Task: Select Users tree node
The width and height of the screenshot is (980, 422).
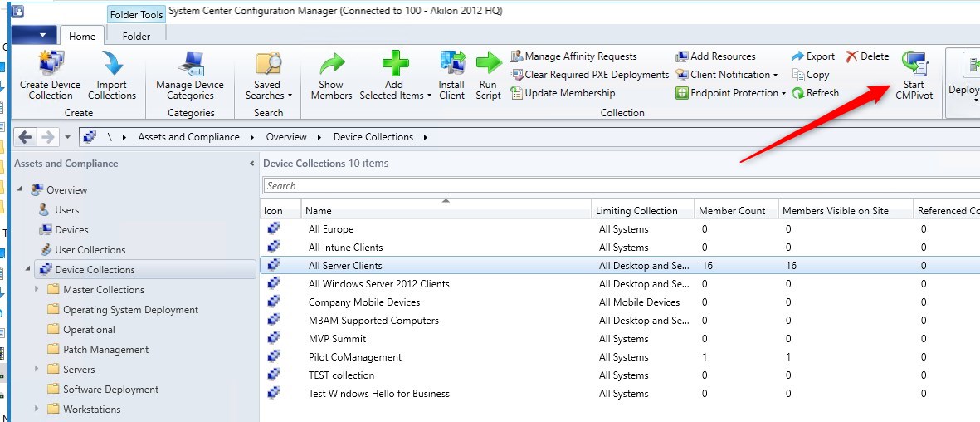Action: 67,209
